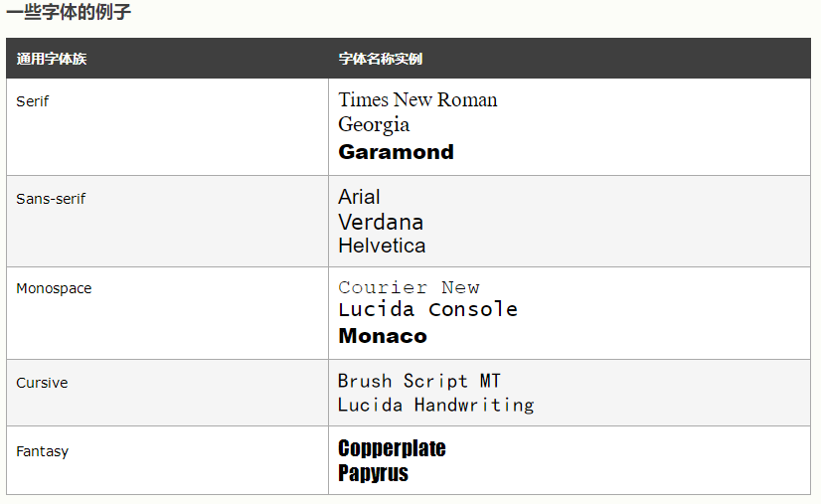Click the heading "一些字体的例子"
Viewport: 821px width, 504px height.
coord(69,13)
